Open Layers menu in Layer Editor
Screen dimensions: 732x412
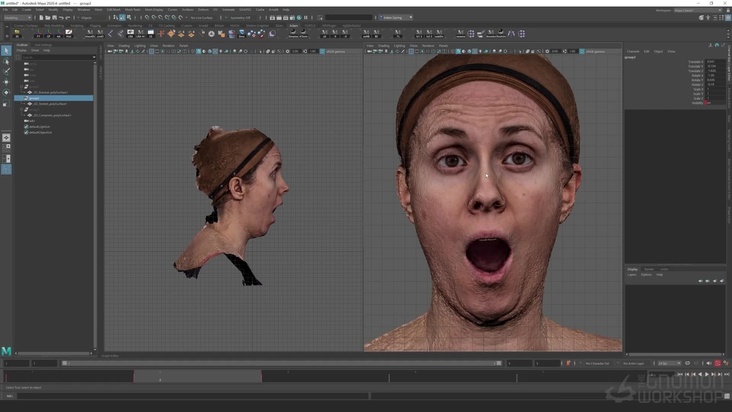click(x=632, y=275)
